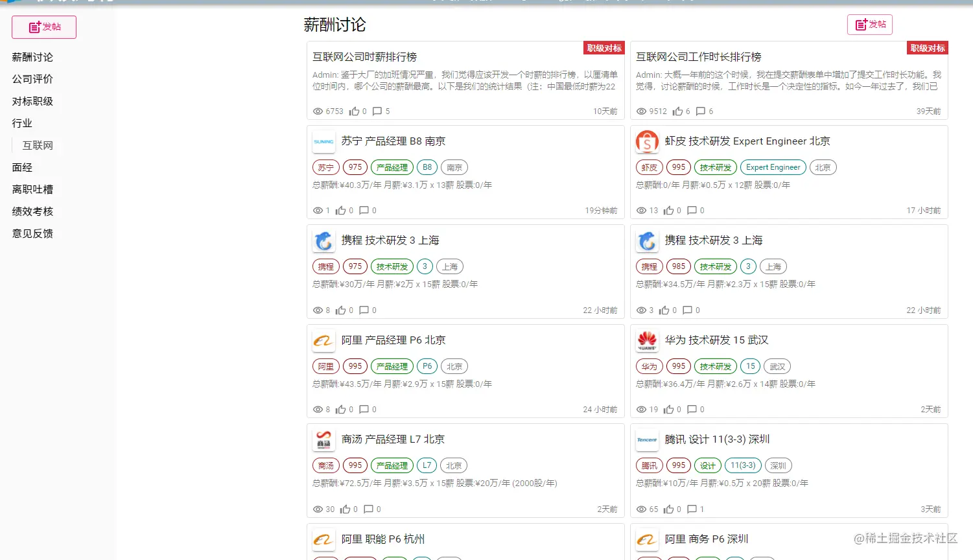Click the 11(3-3) level tag
This screenshot has height=560, width=973.
(743, 465)
